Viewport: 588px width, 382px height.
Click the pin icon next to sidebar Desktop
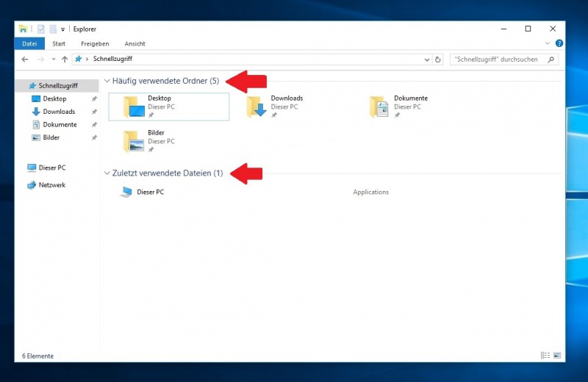(x=94, y=99)
